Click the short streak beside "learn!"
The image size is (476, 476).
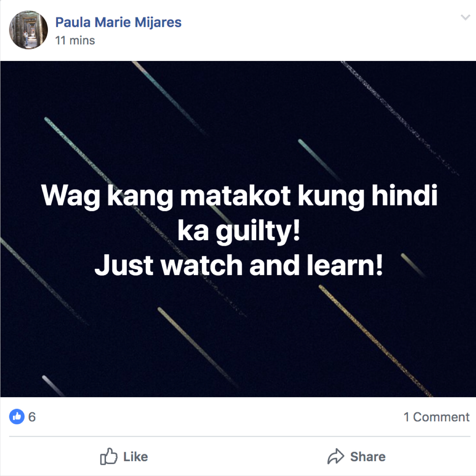(413, 266)
